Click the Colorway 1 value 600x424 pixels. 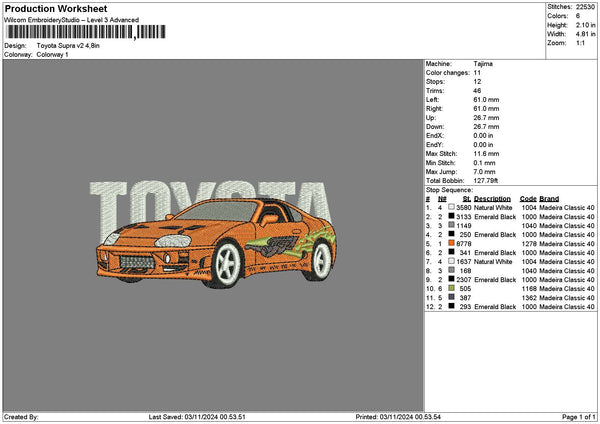[52, 55]
